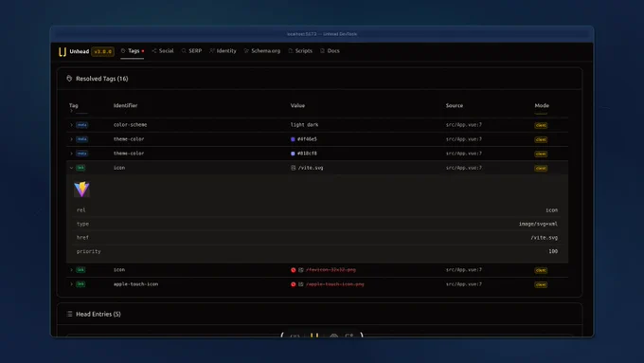This screenshot has height=363, width=644.
Task: Sort by the Value column header
Action: 297,105
